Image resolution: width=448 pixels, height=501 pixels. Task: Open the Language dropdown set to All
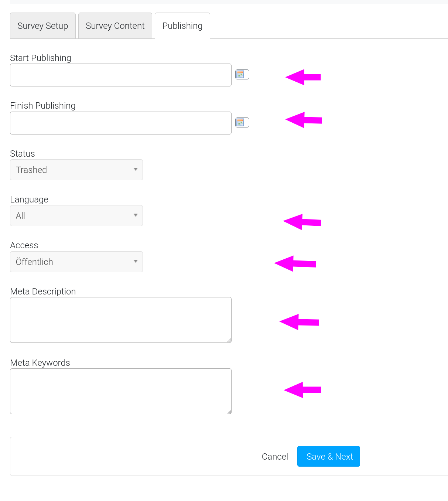(x=76, y=216)
